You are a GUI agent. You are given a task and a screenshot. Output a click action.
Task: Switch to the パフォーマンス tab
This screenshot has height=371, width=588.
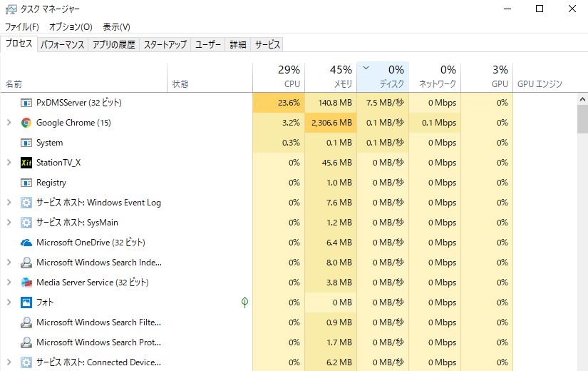(x=63, y=44)
